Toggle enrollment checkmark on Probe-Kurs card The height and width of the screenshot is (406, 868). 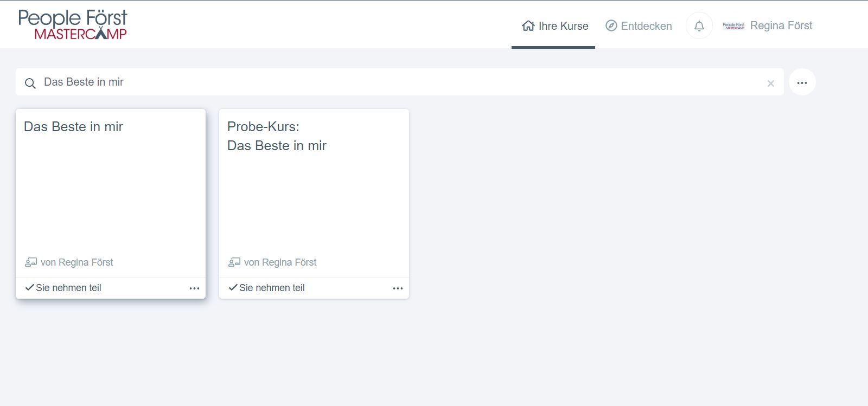coord(233,288)
